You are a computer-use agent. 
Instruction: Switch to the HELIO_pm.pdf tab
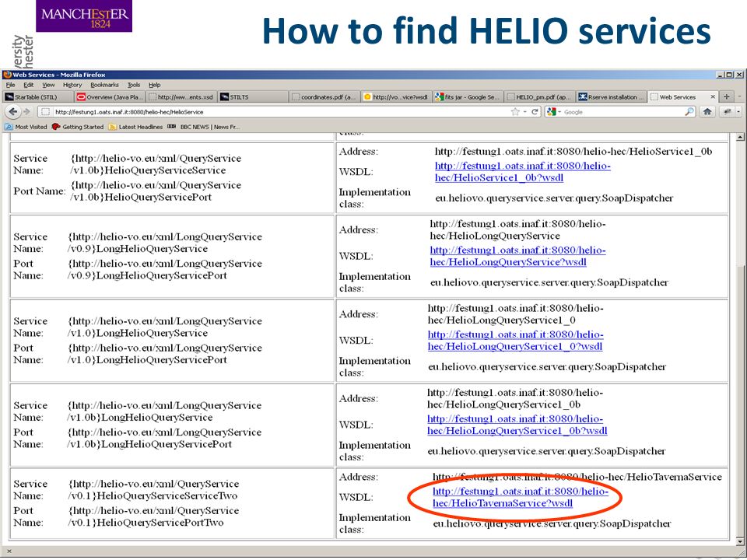tap(539, 96)
